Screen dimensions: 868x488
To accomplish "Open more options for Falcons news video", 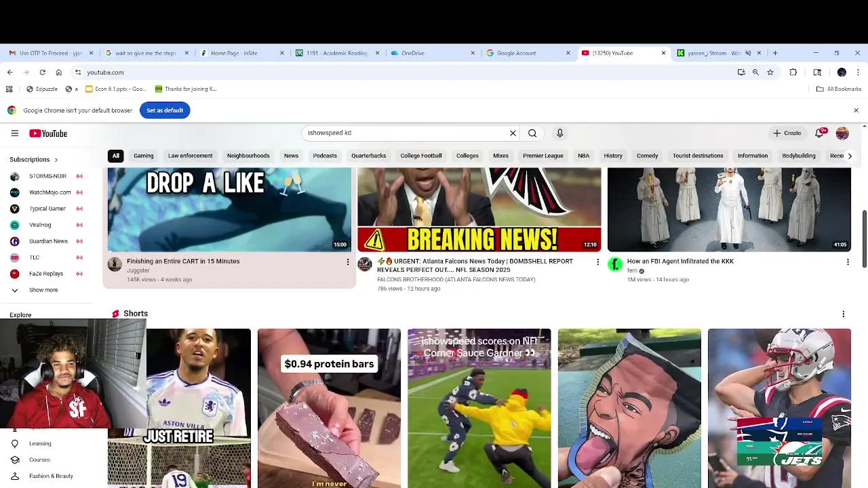I will pos(597,262).
